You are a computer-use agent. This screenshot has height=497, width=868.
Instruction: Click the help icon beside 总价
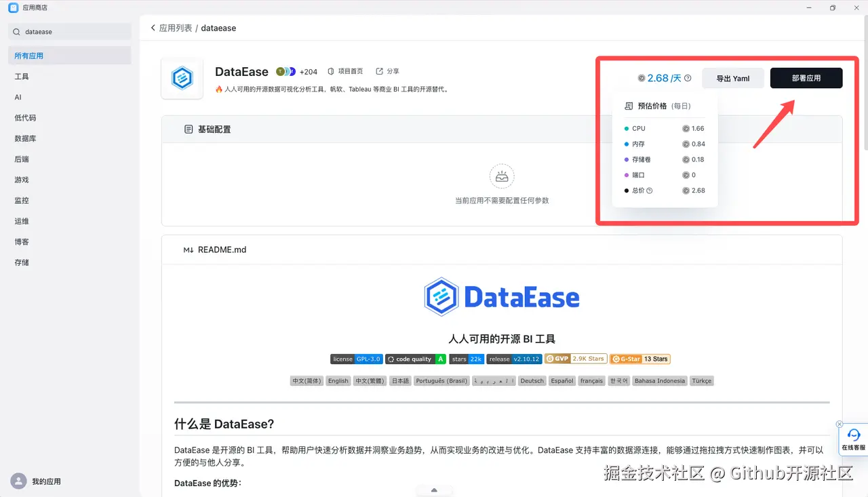click(x=650, y=191)
